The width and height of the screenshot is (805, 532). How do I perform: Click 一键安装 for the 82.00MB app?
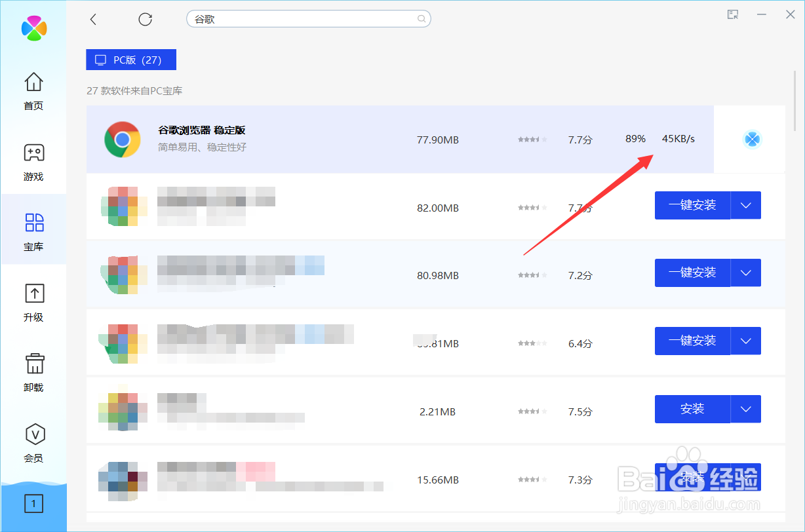coord(692,205)
